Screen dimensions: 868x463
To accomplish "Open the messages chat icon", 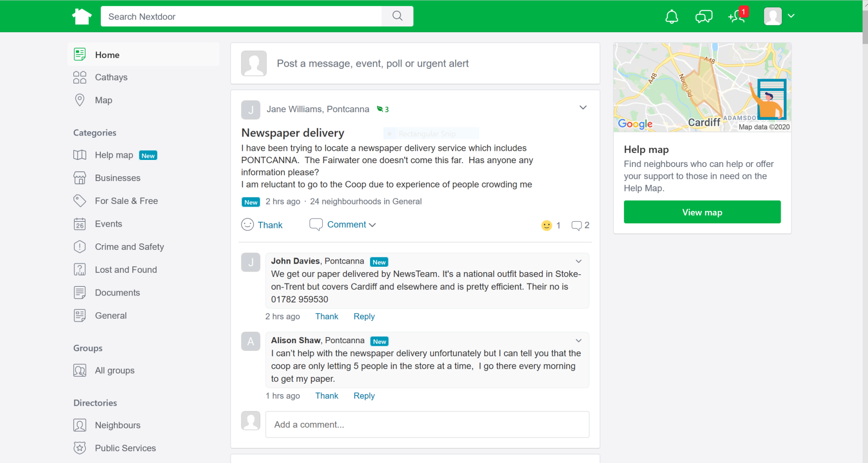I will pos(704,17).
